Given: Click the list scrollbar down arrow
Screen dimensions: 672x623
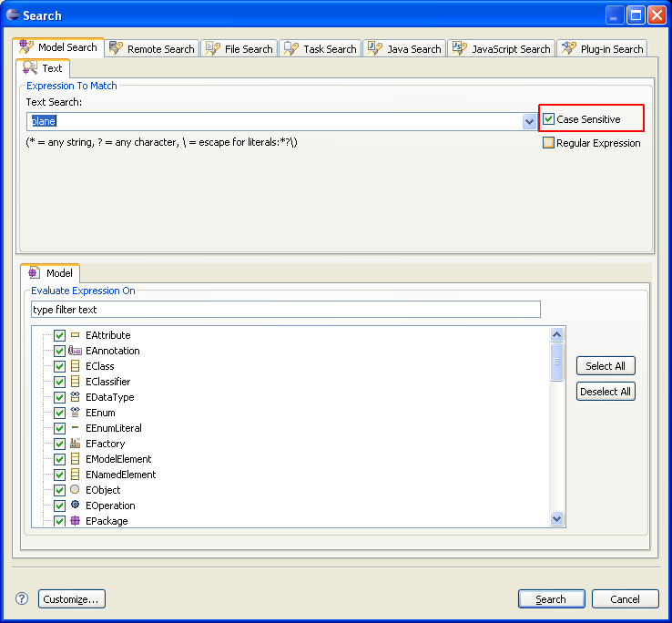Looking at the screenshot, I should 556,519.
